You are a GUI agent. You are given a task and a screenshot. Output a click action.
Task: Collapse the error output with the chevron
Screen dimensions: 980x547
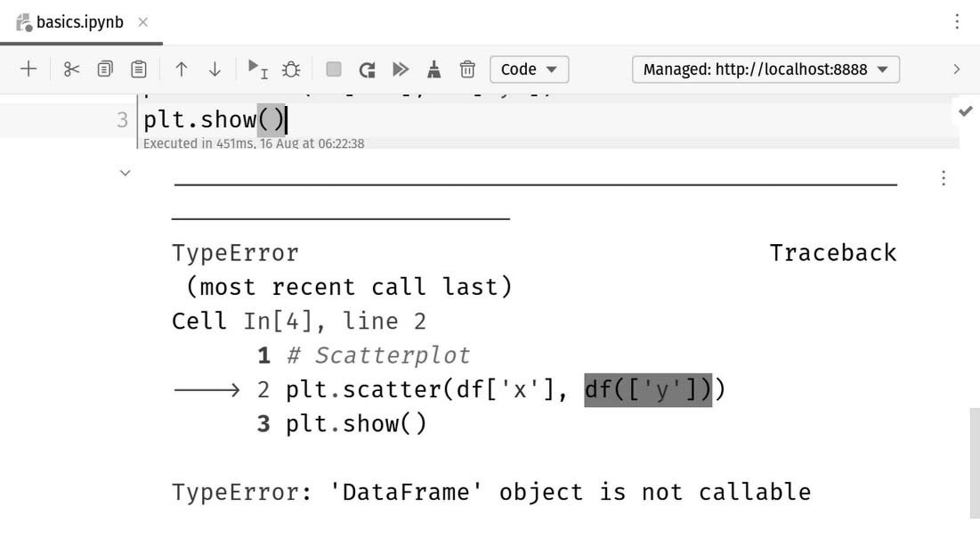click(x=125, y=172)
